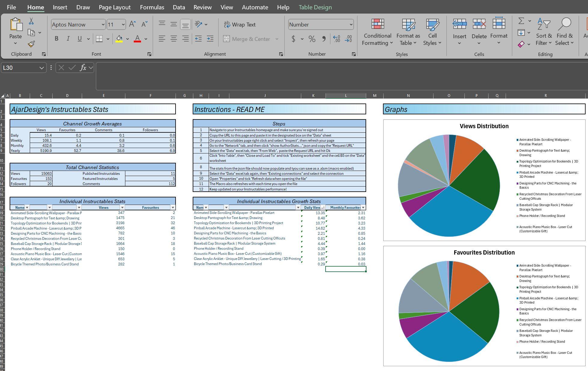588x371 pixels.
Task: Click the Paste clipboard icon
Action: tap(16, 25)
